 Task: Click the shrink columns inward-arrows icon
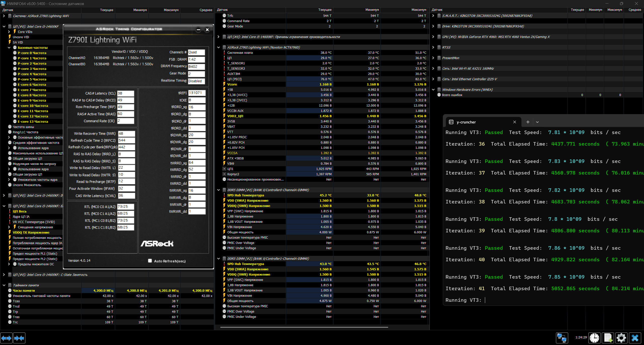19,338
